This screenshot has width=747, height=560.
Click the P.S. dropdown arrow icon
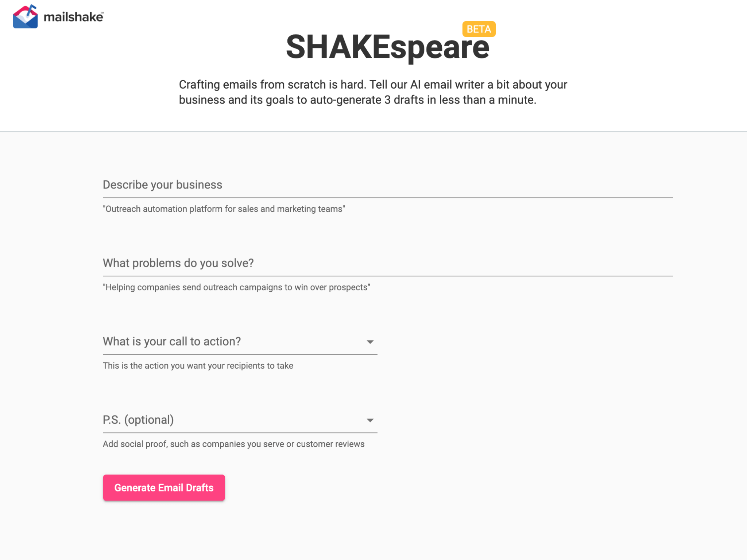pos(370,420)
